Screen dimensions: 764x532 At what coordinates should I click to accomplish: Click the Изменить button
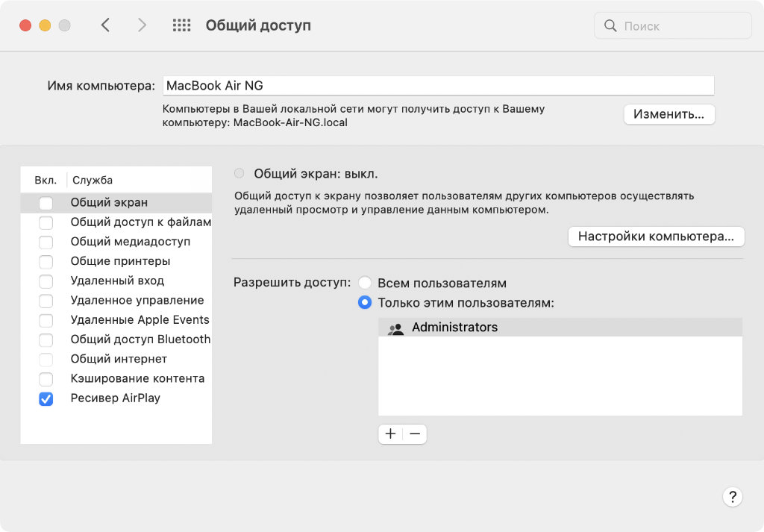[x=668, y=114]
